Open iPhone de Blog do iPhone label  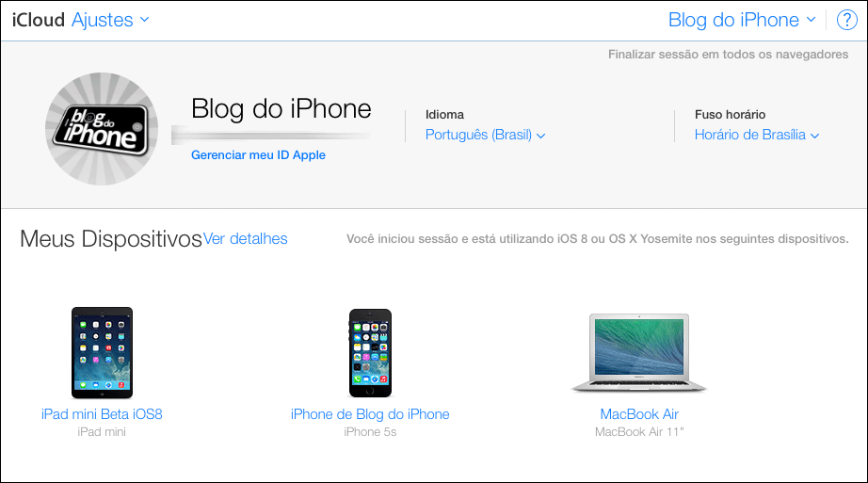tap(370, 414)
